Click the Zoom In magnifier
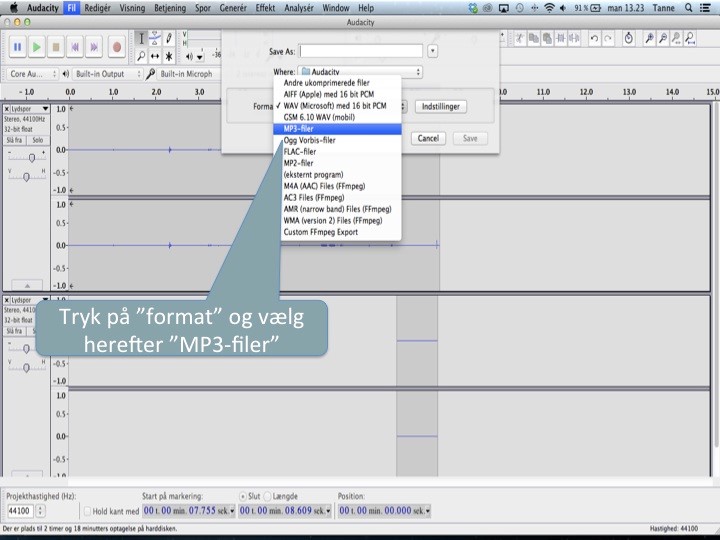Viewport: 720px width, 540px height. [x=649, y=39]
